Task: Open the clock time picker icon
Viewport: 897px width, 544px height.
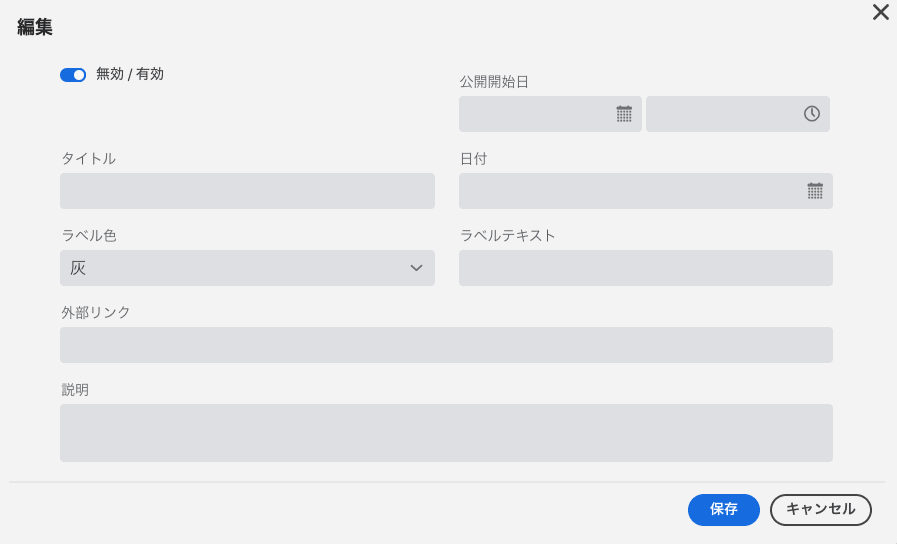Action: pos(811,114)
